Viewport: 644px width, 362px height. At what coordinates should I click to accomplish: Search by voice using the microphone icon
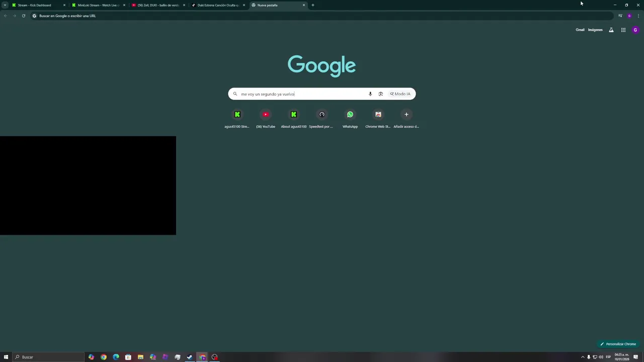tap(370, 94)
